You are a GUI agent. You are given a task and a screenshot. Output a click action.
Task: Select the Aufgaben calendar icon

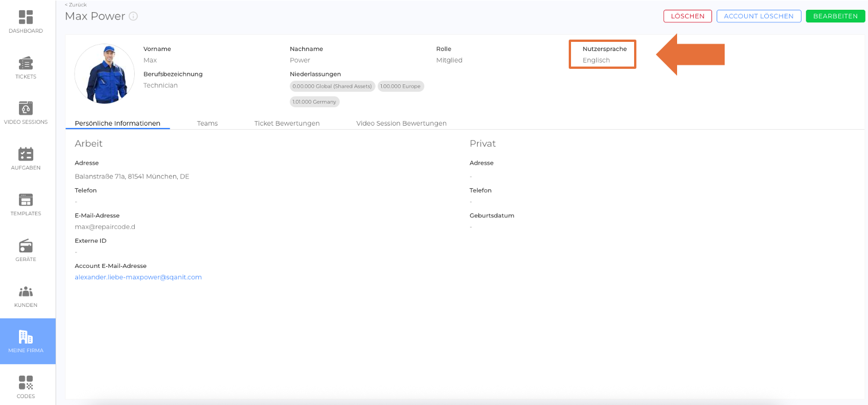pos(26,154)
